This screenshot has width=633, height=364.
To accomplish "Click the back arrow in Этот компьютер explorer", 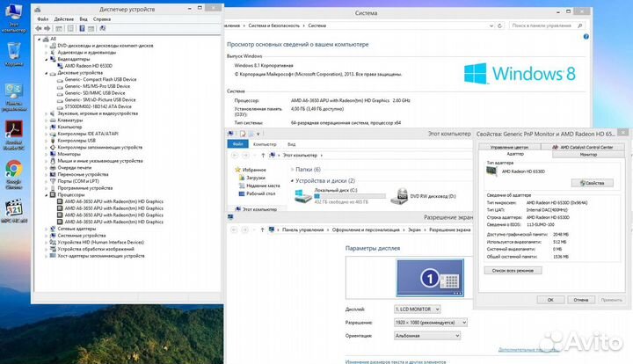I will [235, 156].
